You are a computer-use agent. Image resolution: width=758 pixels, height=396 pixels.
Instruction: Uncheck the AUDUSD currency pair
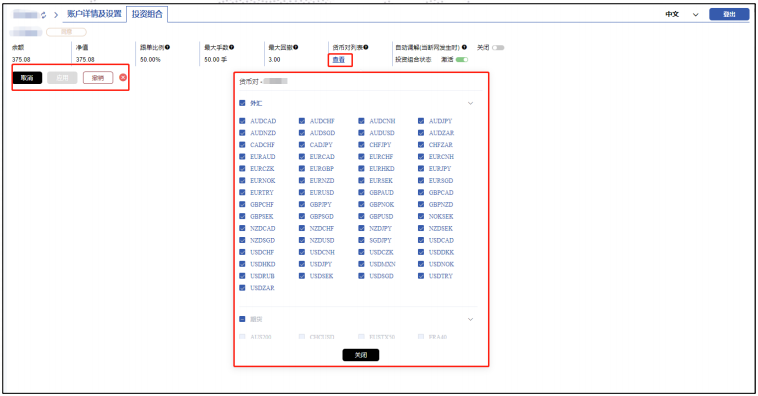(x=361, y=133)
